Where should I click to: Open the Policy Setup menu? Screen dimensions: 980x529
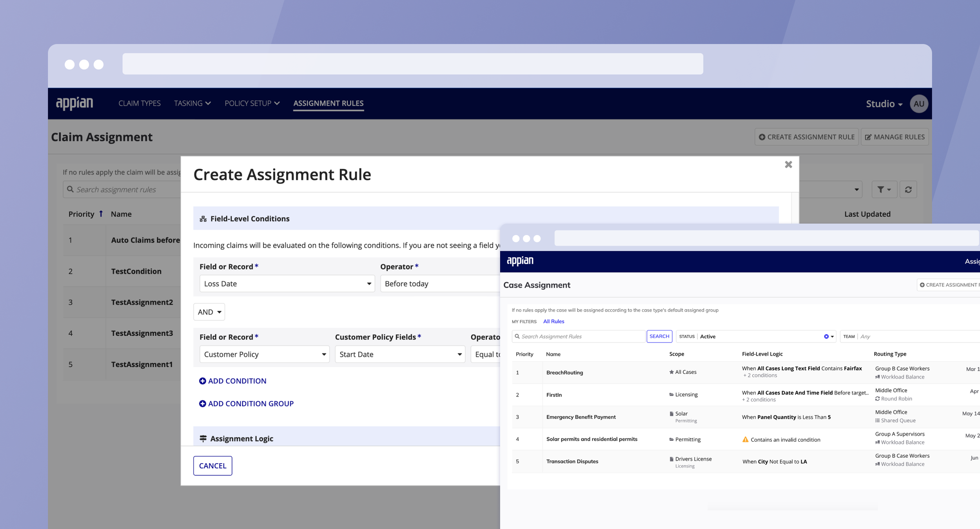252,103
